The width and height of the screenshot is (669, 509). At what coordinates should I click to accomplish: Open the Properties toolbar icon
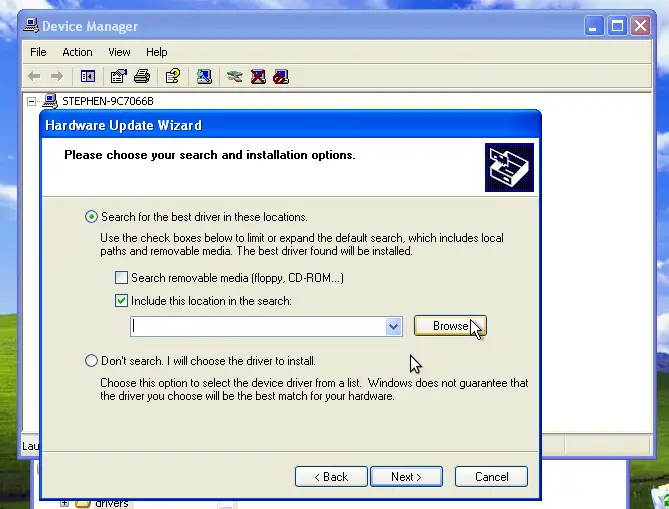(119, 77)
